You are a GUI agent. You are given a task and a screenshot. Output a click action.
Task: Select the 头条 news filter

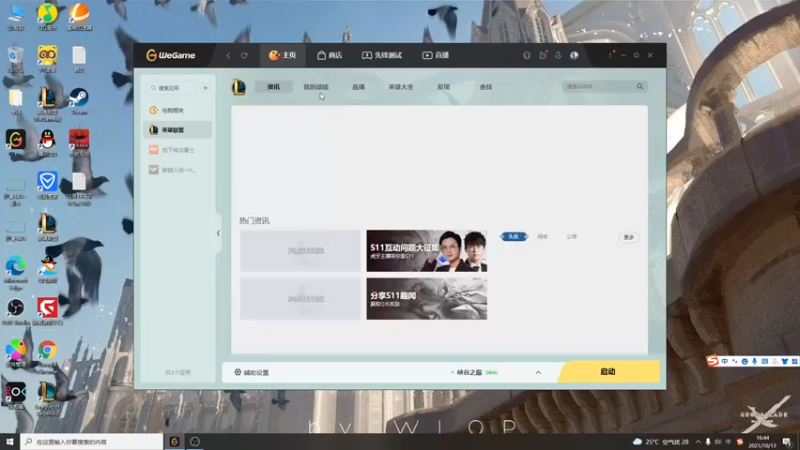514,237
